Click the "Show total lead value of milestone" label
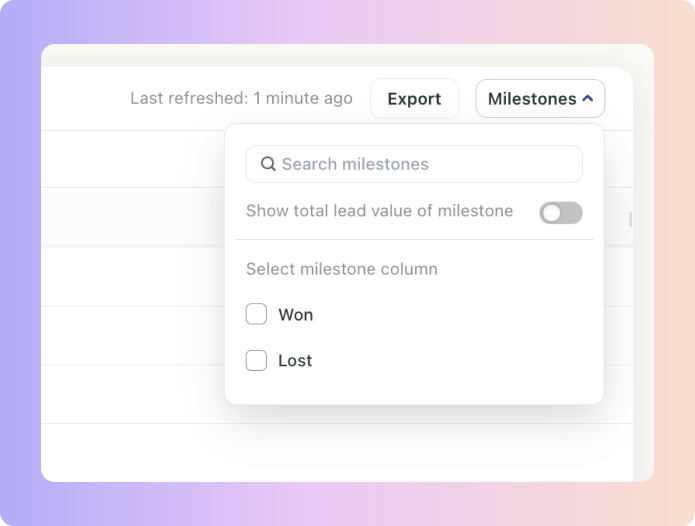This screenshot has height=526, width=695. pyautogui.click(x=379, y=211)
